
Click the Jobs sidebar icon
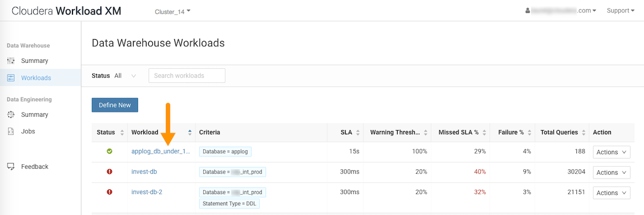coord(11,131)
